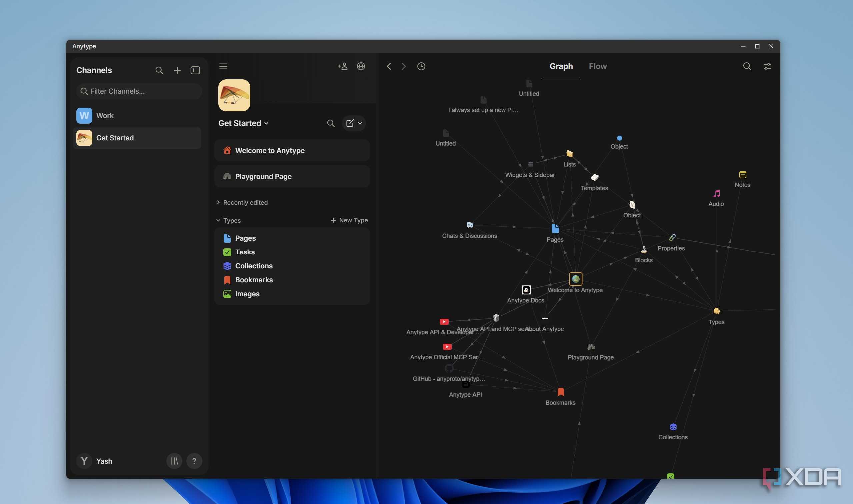This screenshot has height=504, width=853.
Task: Open the Bookmarks type in sidebar
Action: pos(292,280)
